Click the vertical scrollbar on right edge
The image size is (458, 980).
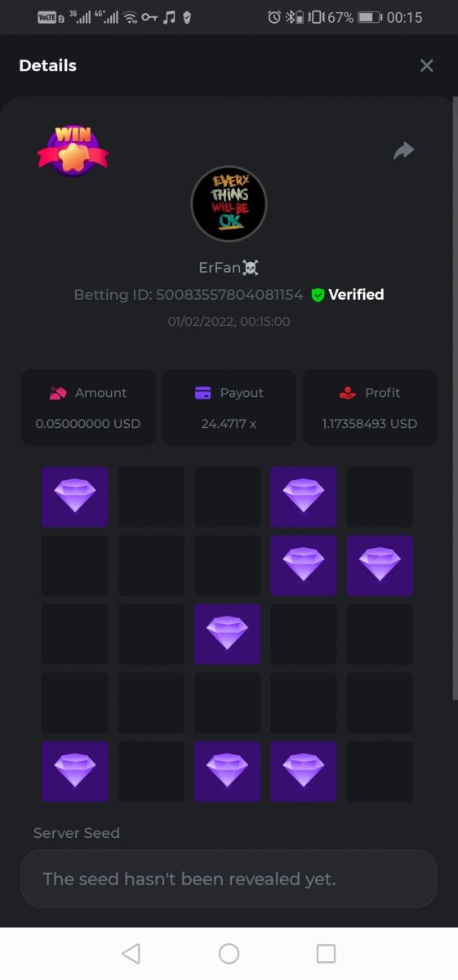coord(455,400)
